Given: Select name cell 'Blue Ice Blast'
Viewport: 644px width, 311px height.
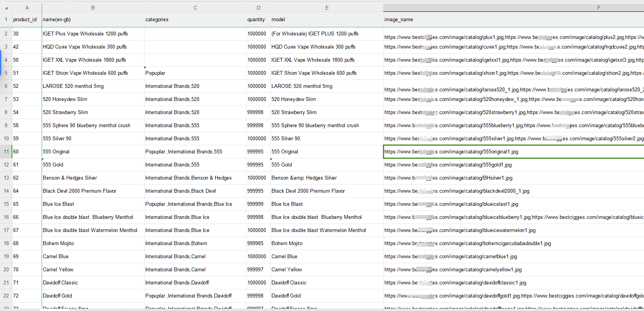Looking at the screenshot, I should point(93,204).
